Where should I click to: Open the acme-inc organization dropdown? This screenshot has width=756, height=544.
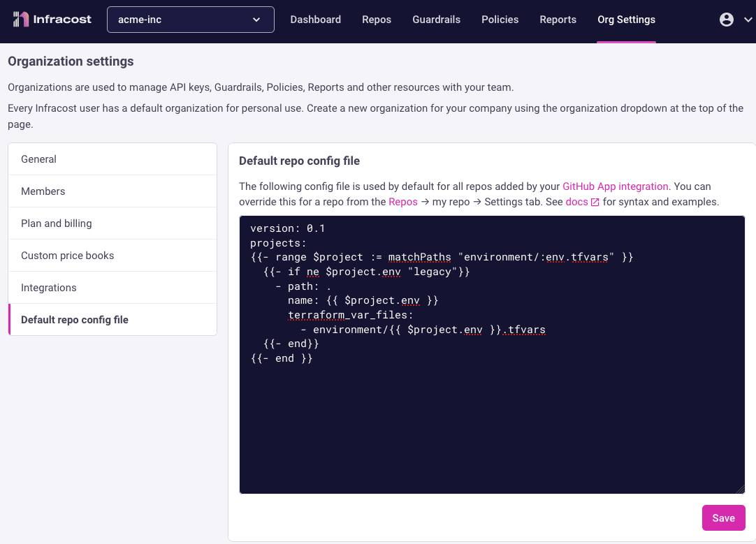191,20
